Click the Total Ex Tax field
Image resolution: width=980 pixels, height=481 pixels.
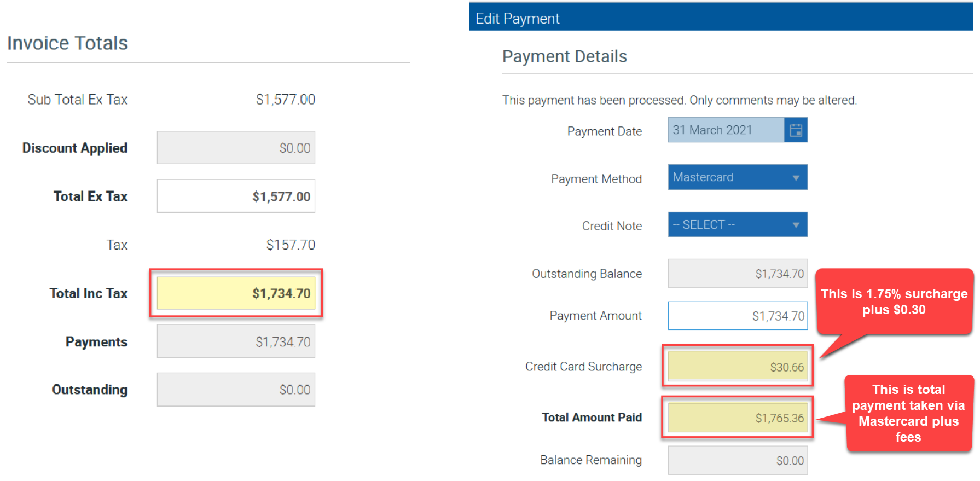pyautogui.click(x=236, y=196)
